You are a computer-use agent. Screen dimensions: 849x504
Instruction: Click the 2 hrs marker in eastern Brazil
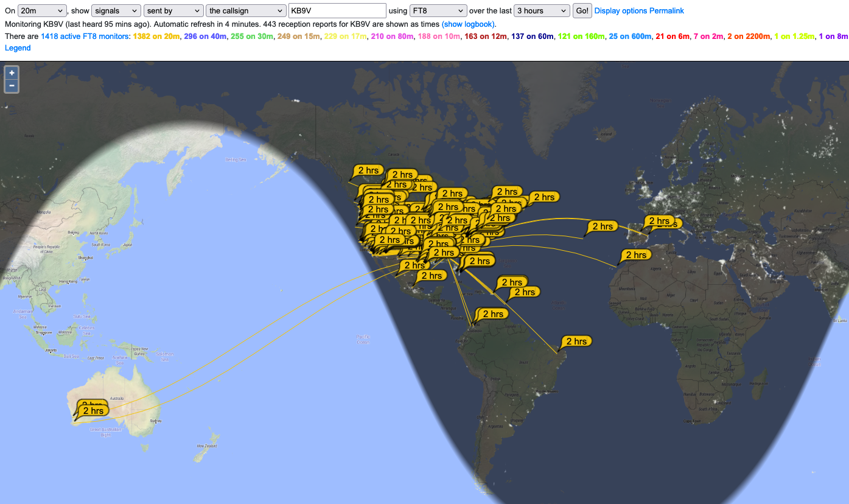(576, 341)
